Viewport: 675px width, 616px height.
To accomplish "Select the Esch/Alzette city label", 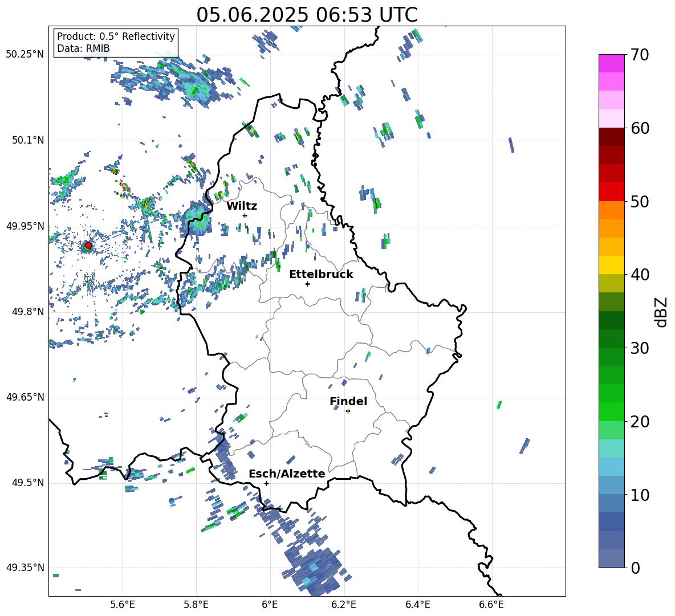I will (x=287, y=474).
